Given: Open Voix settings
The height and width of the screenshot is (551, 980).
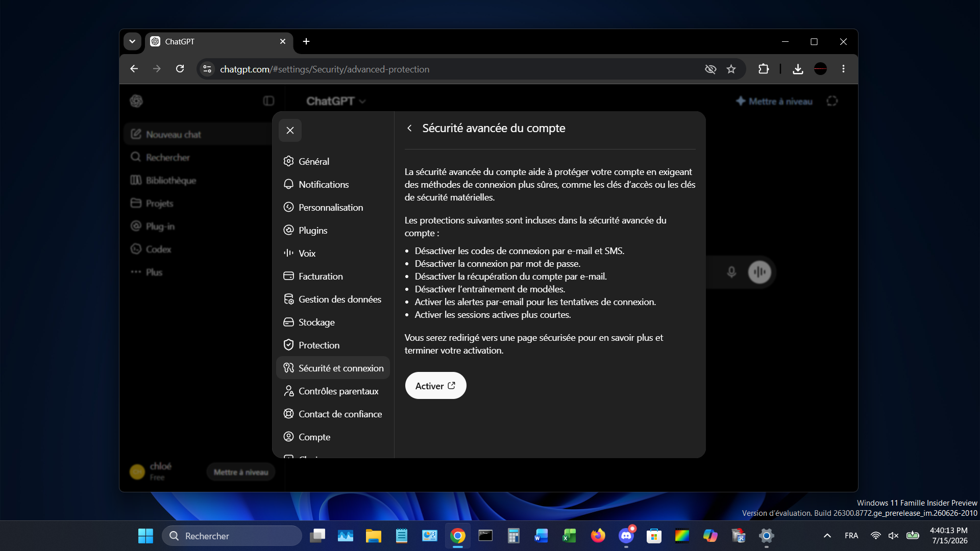Looking at the screenshot, I should 333,253.
